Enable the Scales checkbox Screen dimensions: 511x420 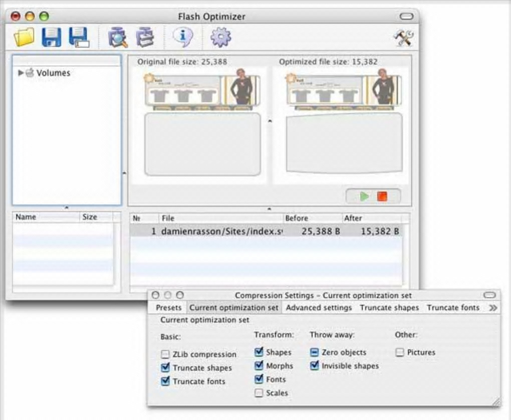click(259, 393)
